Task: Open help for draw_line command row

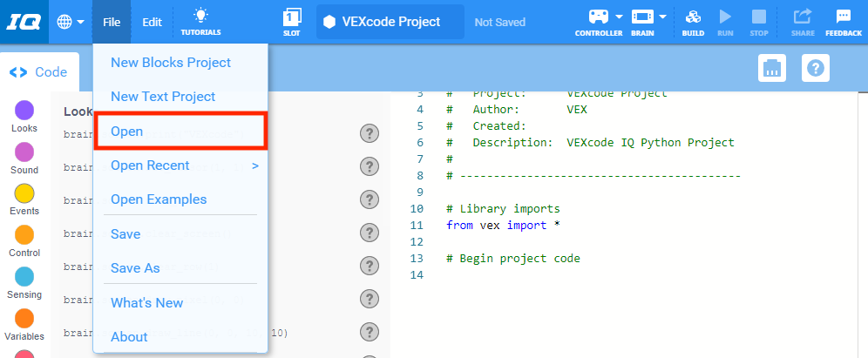Action: pyautogui.click(x=370, y=333)
